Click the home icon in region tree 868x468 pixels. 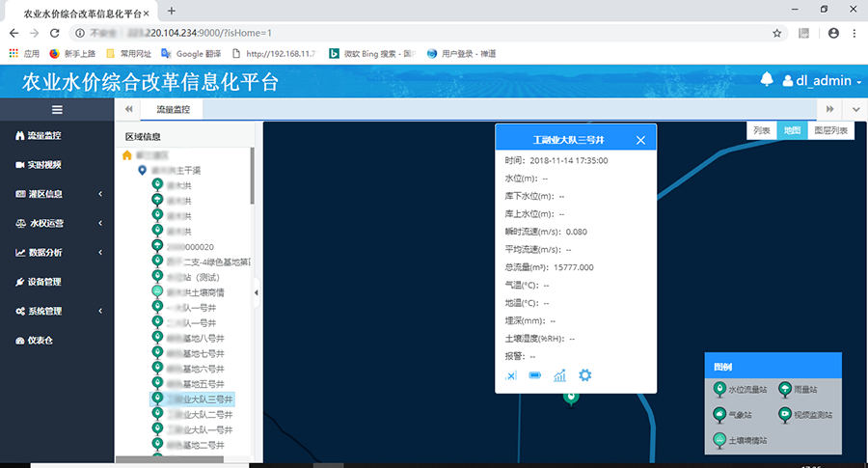(127, 154)
